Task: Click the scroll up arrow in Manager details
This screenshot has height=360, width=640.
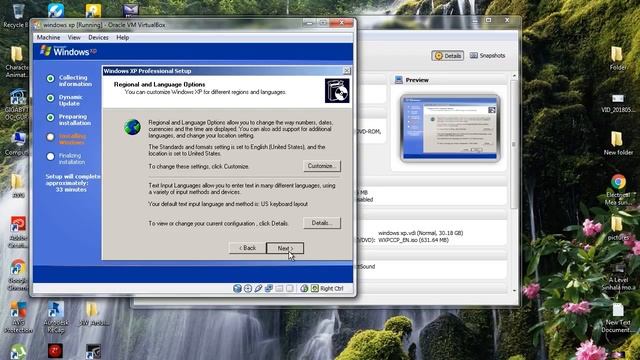Action: point(514,76)
